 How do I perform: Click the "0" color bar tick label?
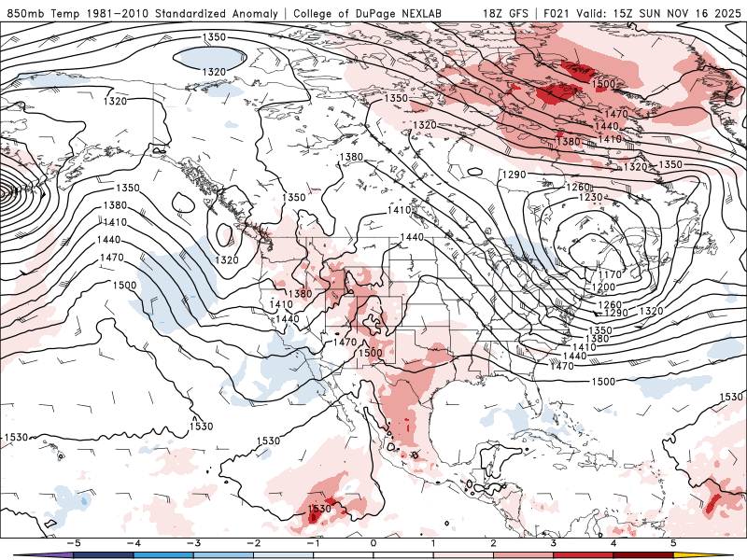click(373, 543)
